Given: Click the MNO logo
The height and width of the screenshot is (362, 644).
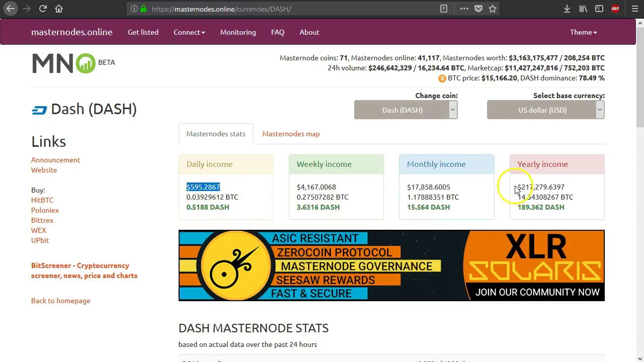Looking at the screenshot, I should (x=64, y=63).
